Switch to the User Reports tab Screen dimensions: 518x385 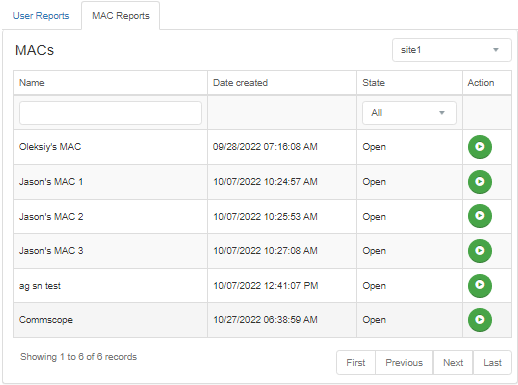tap(41, 16)
